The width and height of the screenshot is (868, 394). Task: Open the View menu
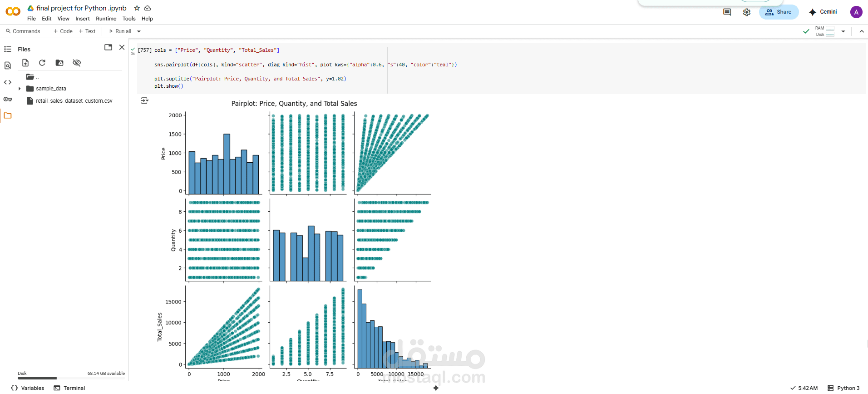[x=64, y=19]
